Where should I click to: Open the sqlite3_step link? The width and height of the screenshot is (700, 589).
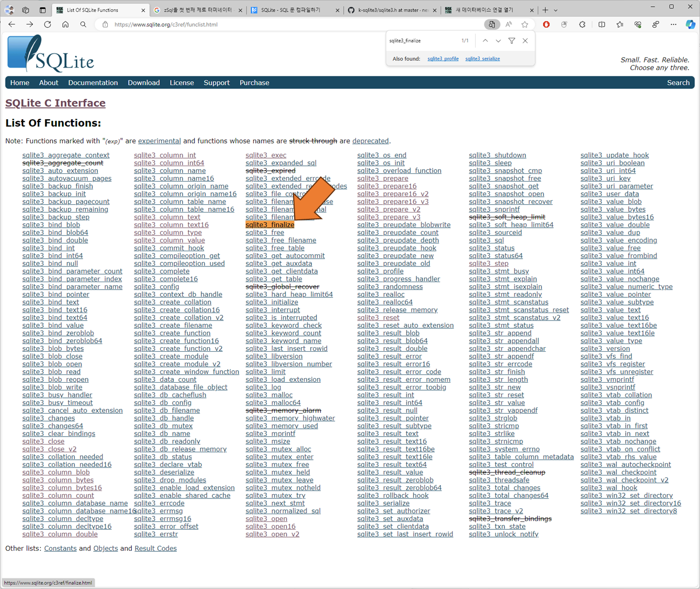point(489,264)
